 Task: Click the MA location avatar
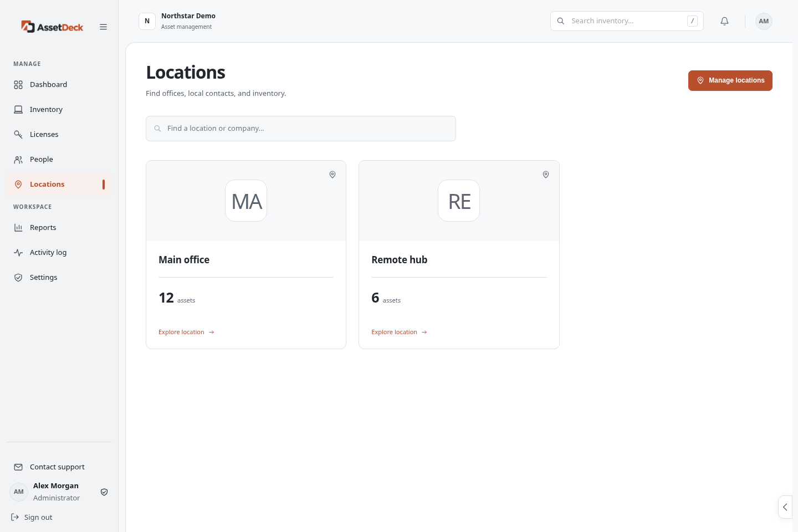coord(246,201)
